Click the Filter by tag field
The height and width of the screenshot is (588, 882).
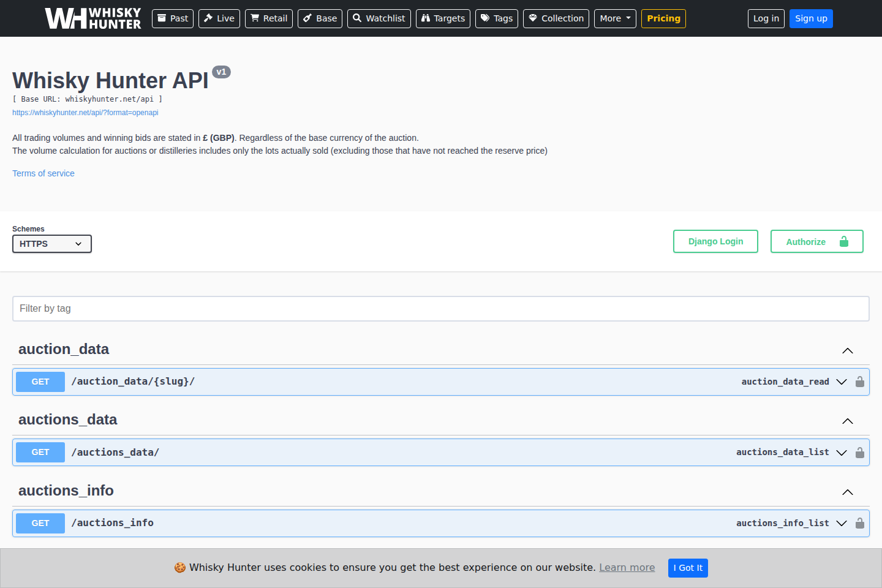[440, 309]
